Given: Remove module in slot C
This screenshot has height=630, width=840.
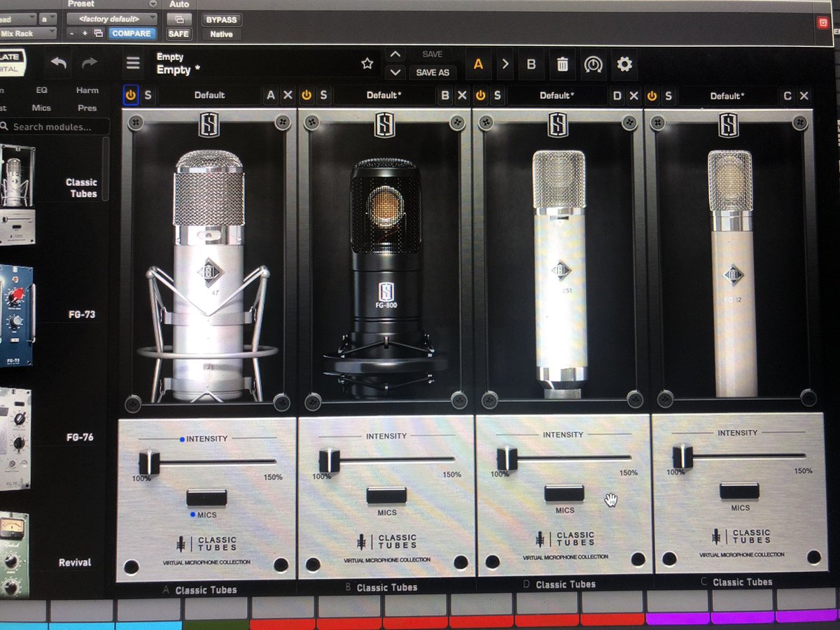Looking at the screenshot, I should pos(804,96).
